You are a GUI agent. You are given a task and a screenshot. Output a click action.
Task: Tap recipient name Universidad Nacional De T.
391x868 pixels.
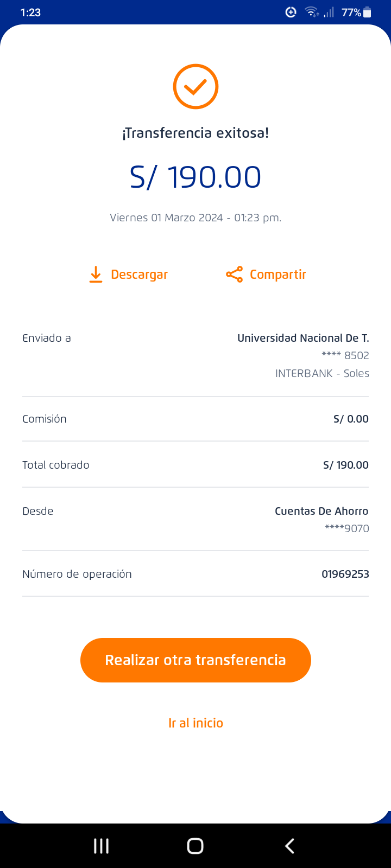coord(303,338)
